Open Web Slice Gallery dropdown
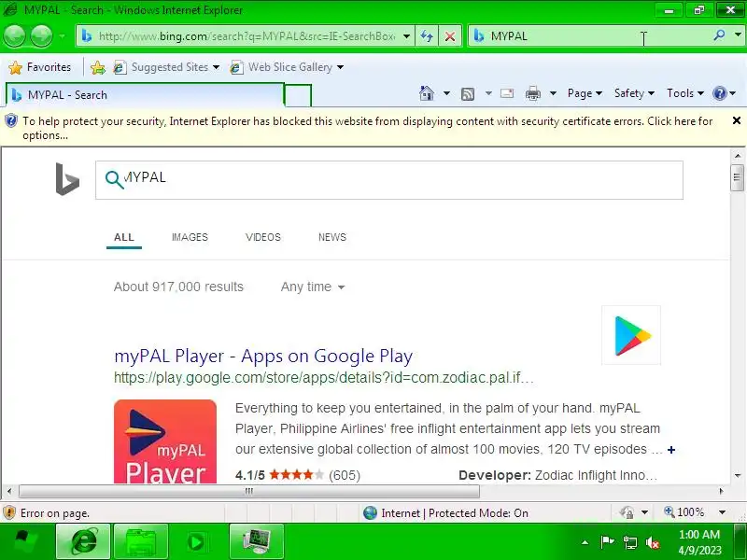This screenshot has height=560, width=747. click(287, 67)
